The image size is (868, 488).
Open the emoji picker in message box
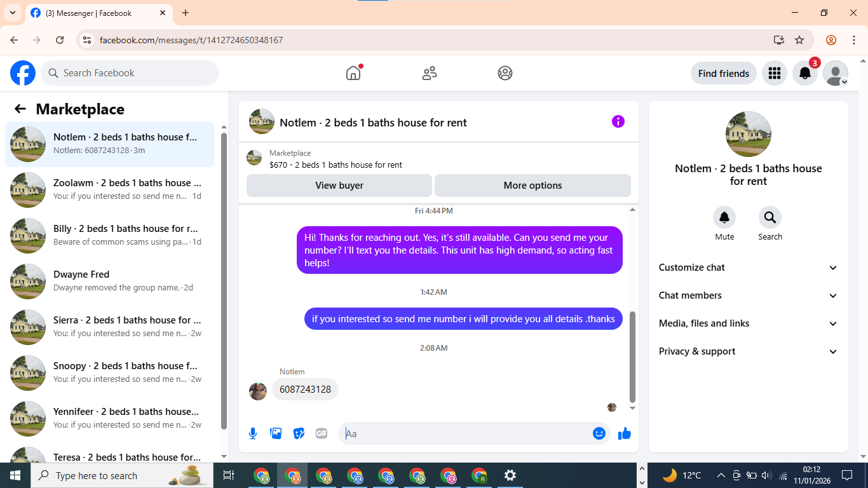point(599,433)
